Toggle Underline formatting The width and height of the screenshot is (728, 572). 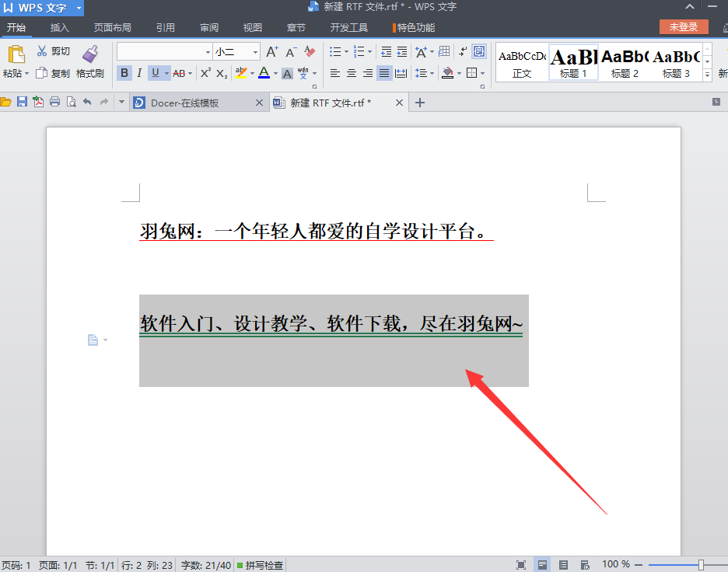155,73
